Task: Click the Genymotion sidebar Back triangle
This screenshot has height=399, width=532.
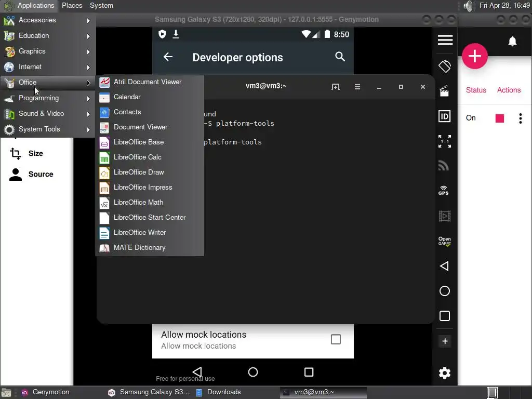Action: coord(444,266)
